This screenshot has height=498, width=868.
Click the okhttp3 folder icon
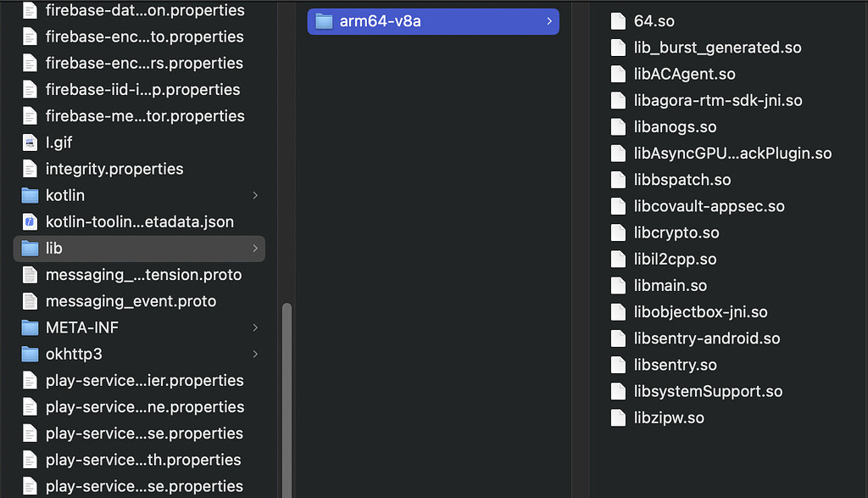coord(30,354)
